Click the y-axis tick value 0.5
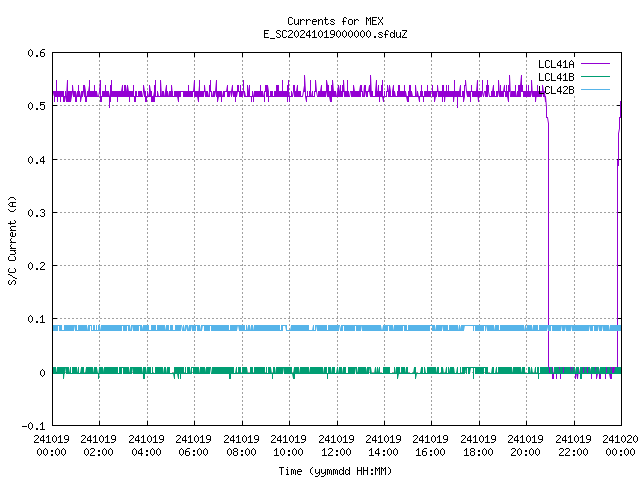Screen dimensions: 640x480 36,106
